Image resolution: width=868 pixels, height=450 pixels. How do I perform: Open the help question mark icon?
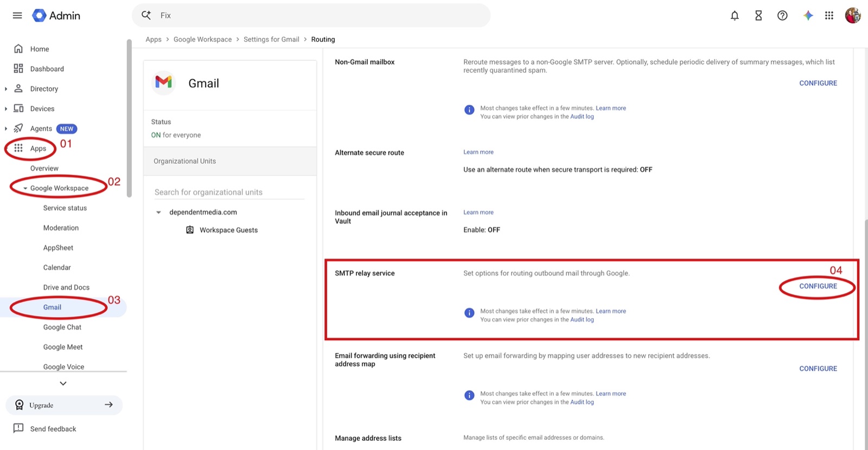782,15
